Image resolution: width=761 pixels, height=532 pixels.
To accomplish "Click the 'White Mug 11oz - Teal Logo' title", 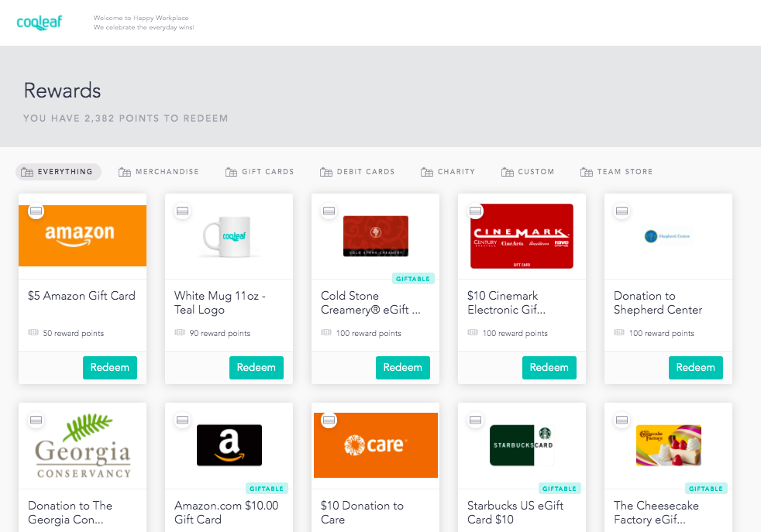I will (220, 303).
